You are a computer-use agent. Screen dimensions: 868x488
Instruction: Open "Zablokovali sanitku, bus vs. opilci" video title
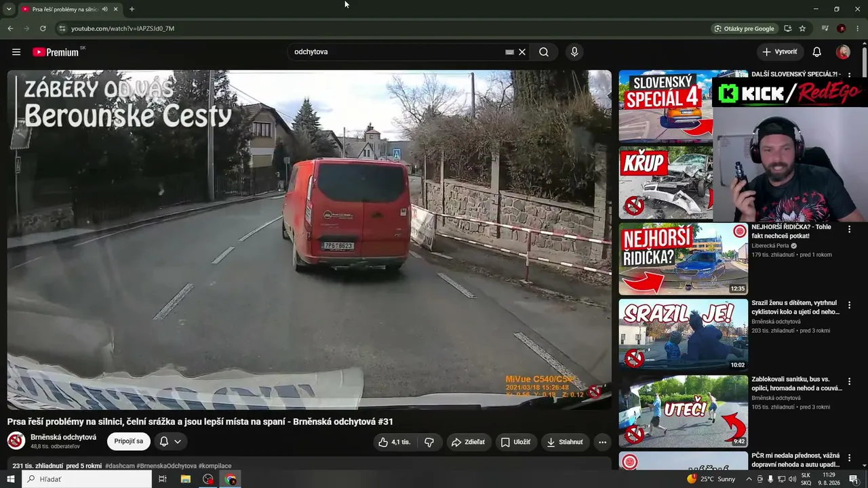(797, 384)
